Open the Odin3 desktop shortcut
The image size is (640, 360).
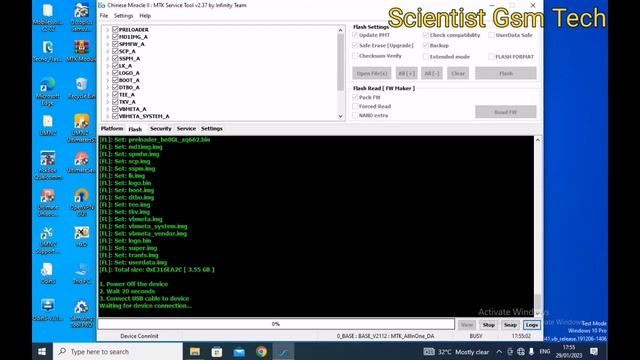[48, 273]
